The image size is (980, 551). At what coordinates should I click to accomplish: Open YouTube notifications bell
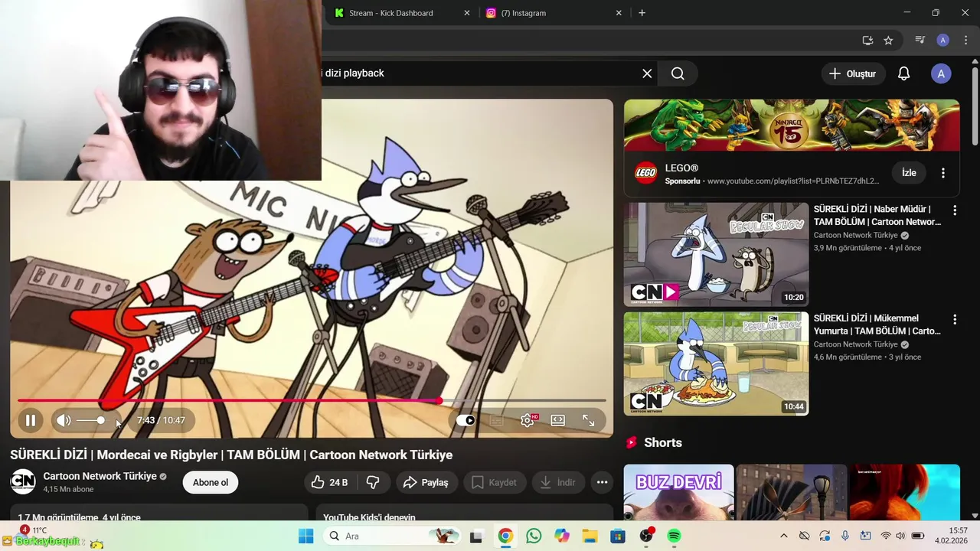[904, 73]
